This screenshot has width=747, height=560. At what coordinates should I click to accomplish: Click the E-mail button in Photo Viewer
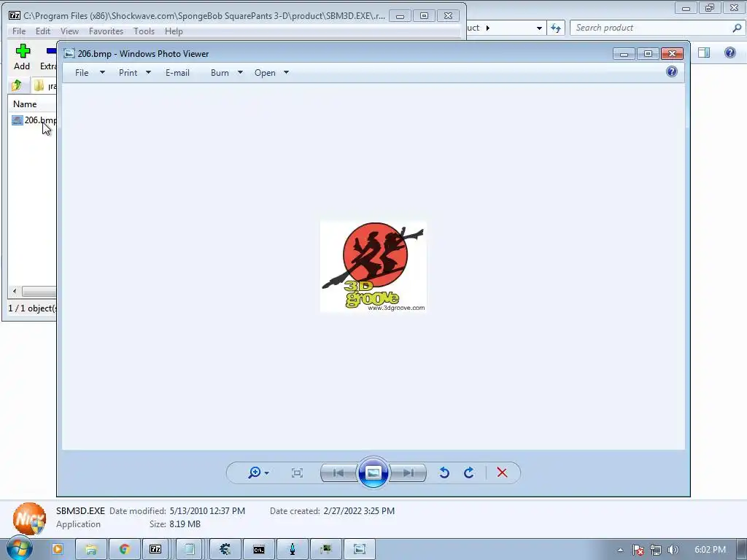click(177, 73)
